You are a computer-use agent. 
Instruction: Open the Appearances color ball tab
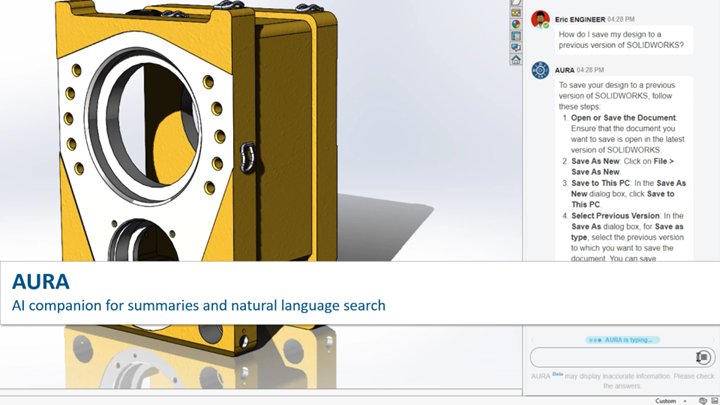coord(516,24)
